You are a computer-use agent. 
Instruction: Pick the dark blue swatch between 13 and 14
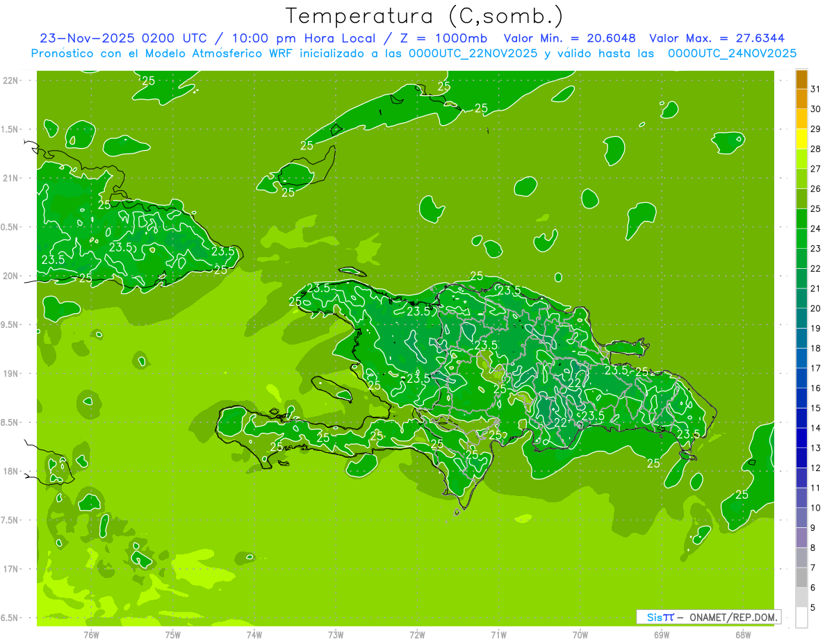[x=801, y=438]
